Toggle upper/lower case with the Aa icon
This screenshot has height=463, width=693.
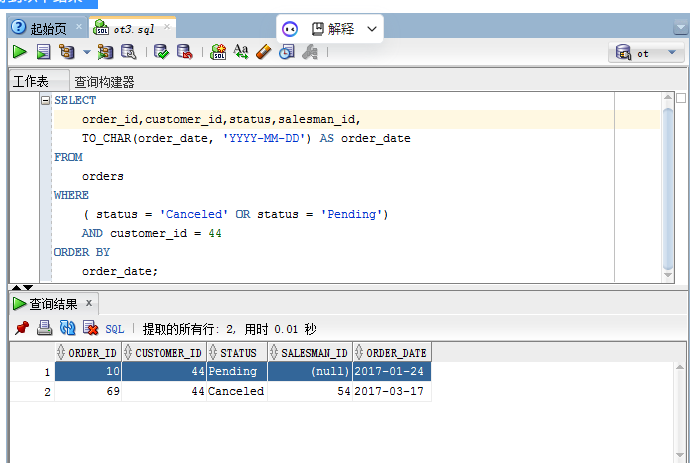click(x=241, y=52)
